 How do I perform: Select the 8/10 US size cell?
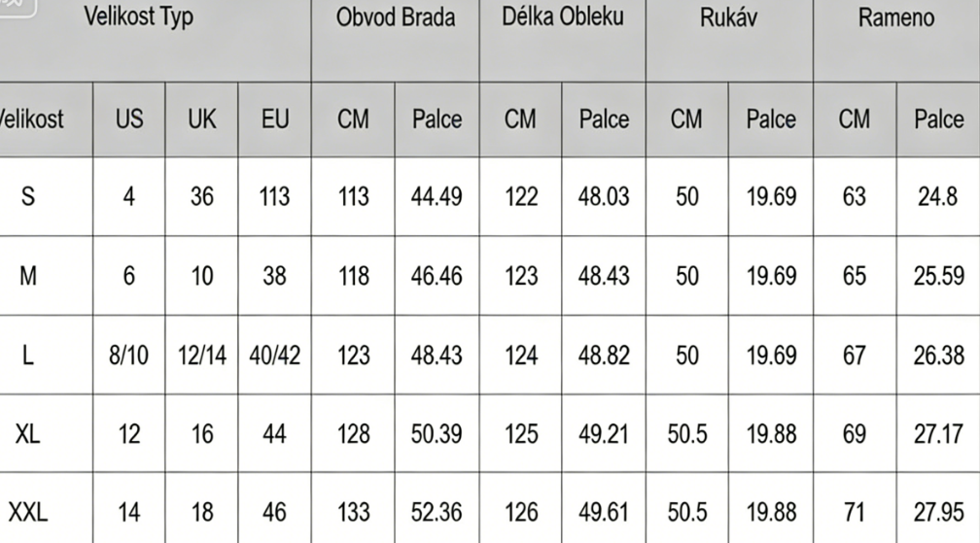click(128, 355)
